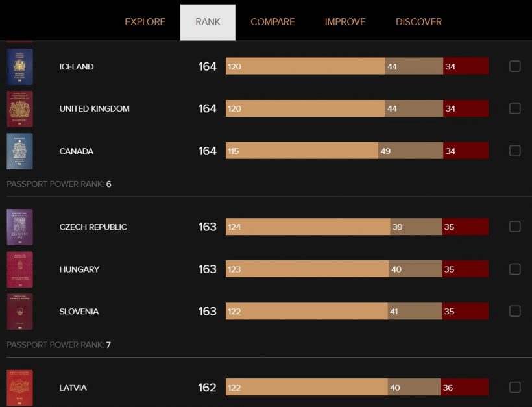This screenshot has width=532, height=407.
Task: Open the Czech Republic country link
Action: pyautogui.click(x=93, y=227)
